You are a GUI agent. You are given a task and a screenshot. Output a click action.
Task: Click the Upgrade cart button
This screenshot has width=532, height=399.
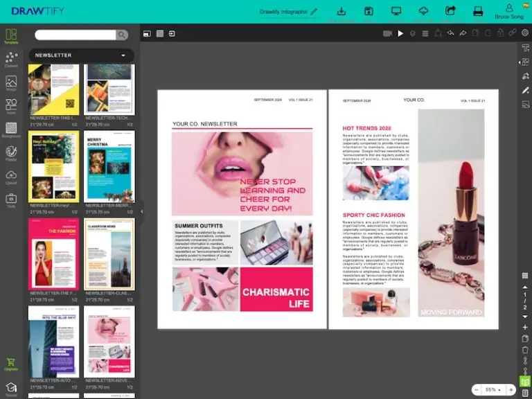[x=11, y=364]
